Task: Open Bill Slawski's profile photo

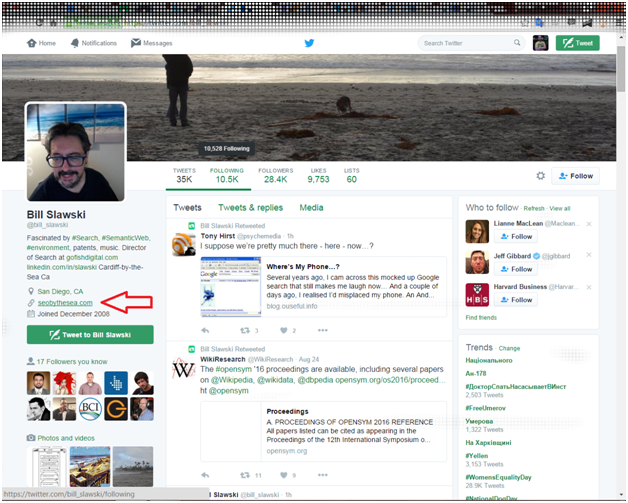Action: (x=76, y=152)
